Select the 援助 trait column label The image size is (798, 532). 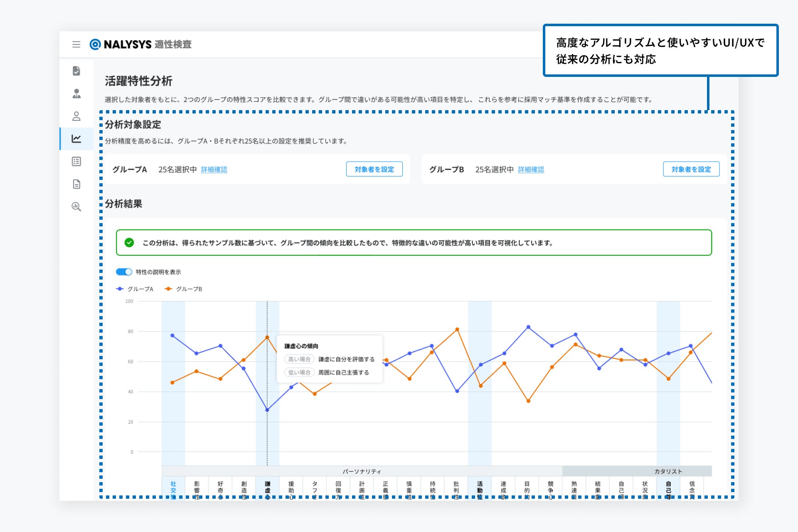click(x=291, y=490)
